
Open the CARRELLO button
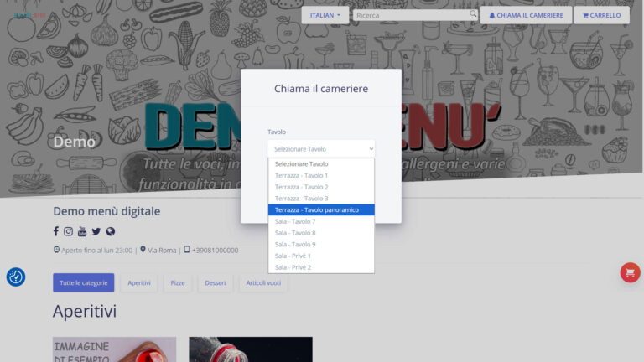pyautogui.click(x=601, y=15)
